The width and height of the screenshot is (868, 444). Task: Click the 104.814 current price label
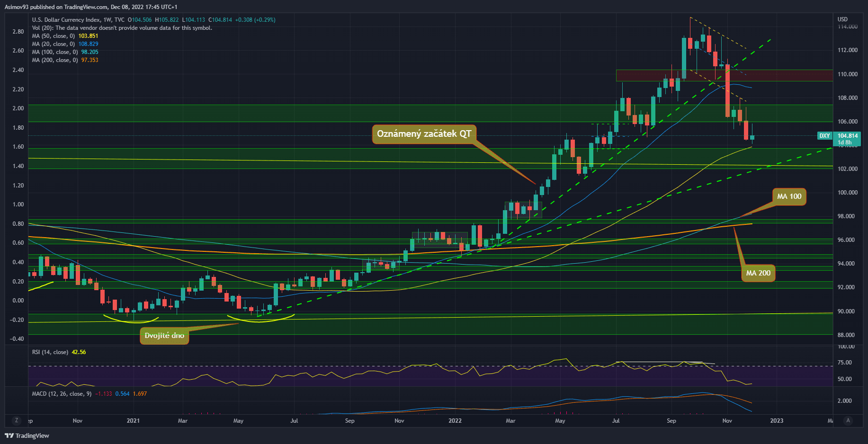point(847,136)
